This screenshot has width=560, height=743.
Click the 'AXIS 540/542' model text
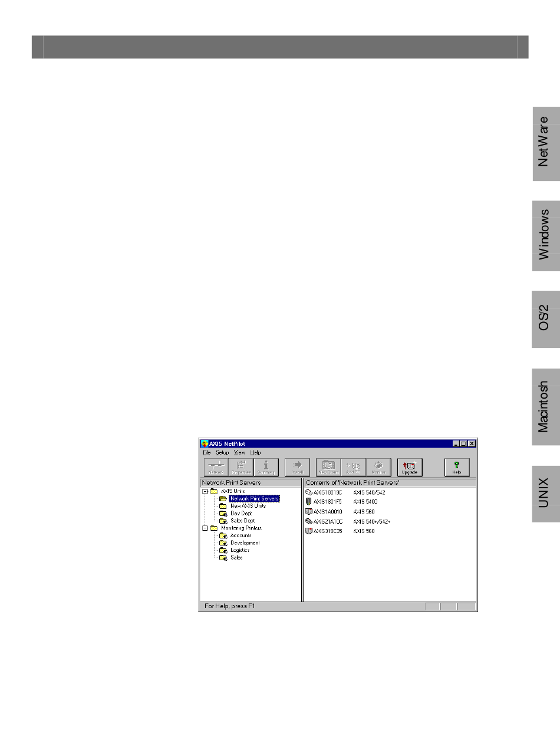(369, 492)
